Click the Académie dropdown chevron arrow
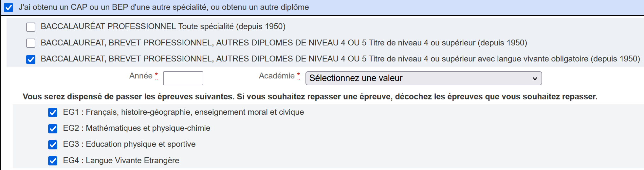The height and width of the screenshot is (170, 644). [535, 78]
